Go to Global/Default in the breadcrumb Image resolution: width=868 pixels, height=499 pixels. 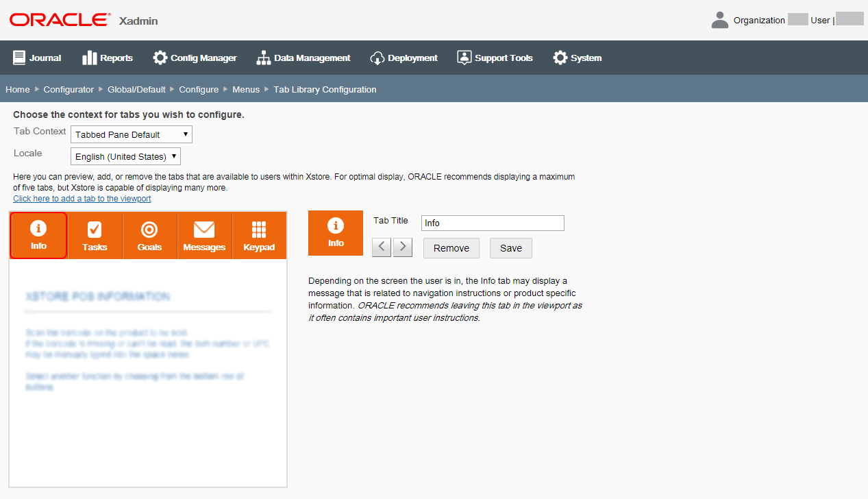136,89
